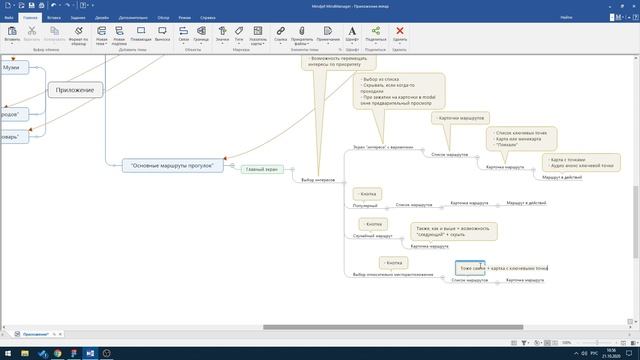The image size is (640, 360).
Task: Add a floating topic with the Плавающая icon
Action: [x=141, y=31]
